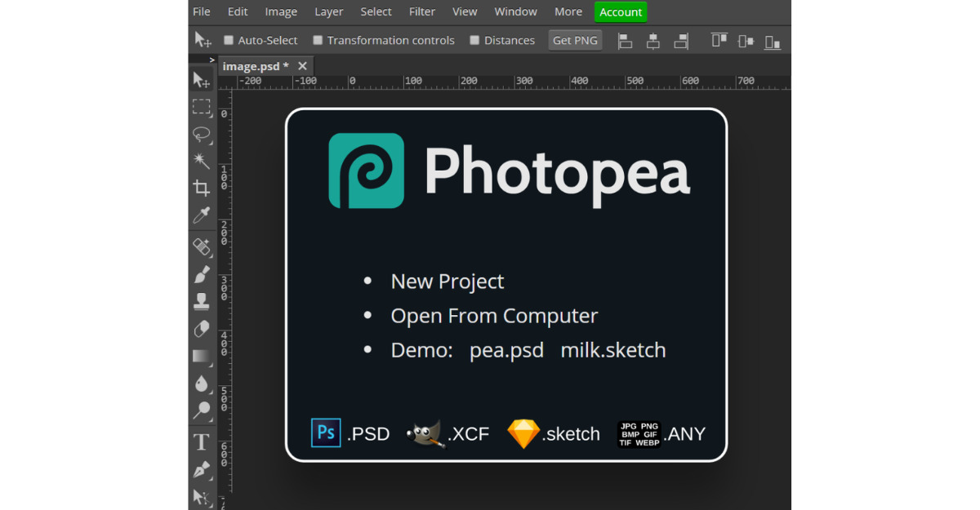
Task: Click the Get PNG button
Action: tap(576, 40)
